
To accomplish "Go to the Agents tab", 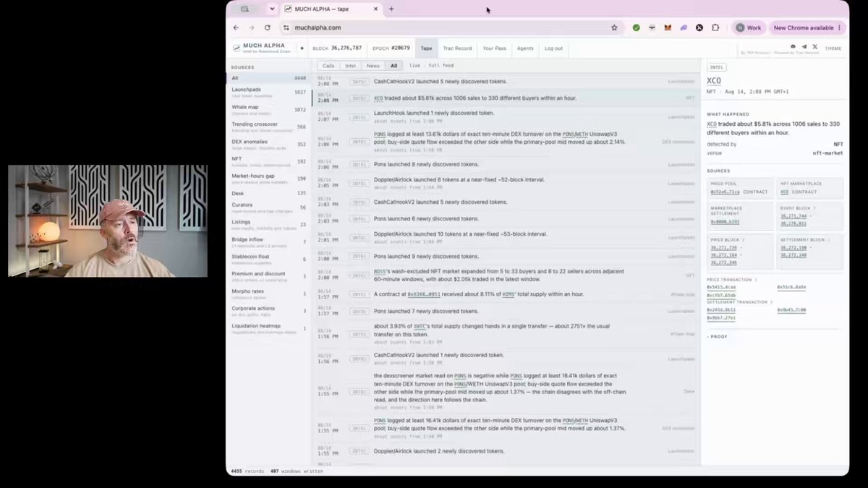I will pyautogui.click(x=525, y=48).
